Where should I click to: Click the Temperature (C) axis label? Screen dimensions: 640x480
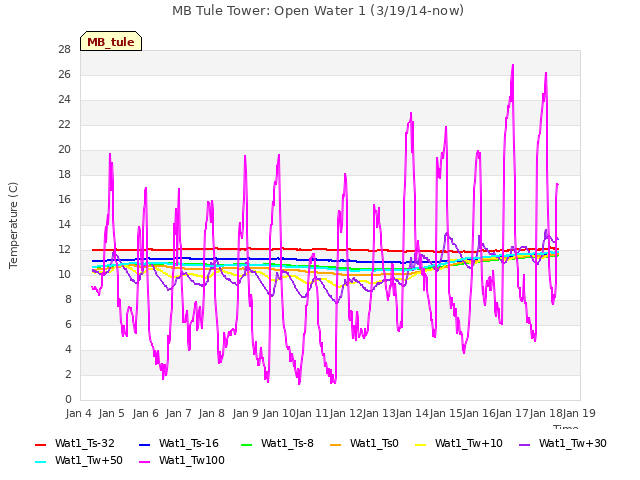click(x=13, y=225)
